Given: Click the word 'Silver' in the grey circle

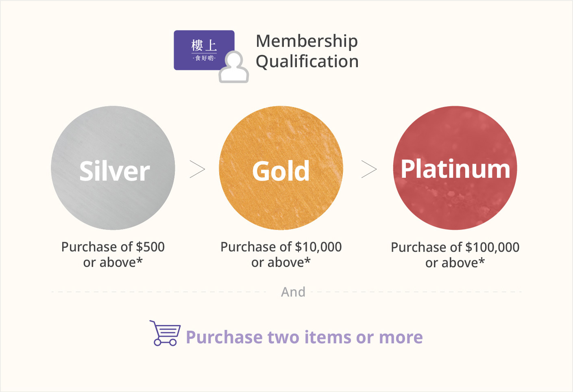Looking at the screenshot, I should coord(115,171).
